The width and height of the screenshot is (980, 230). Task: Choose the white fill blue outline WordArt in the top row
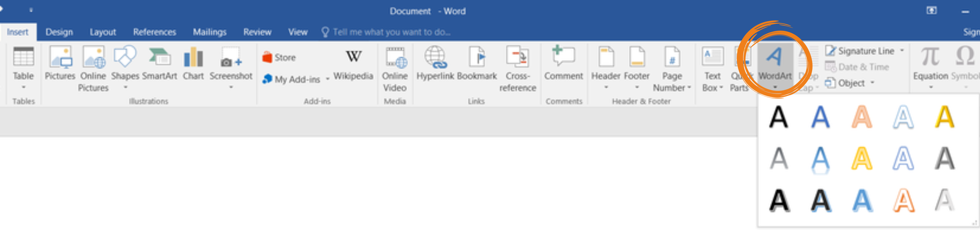point(903,117)
